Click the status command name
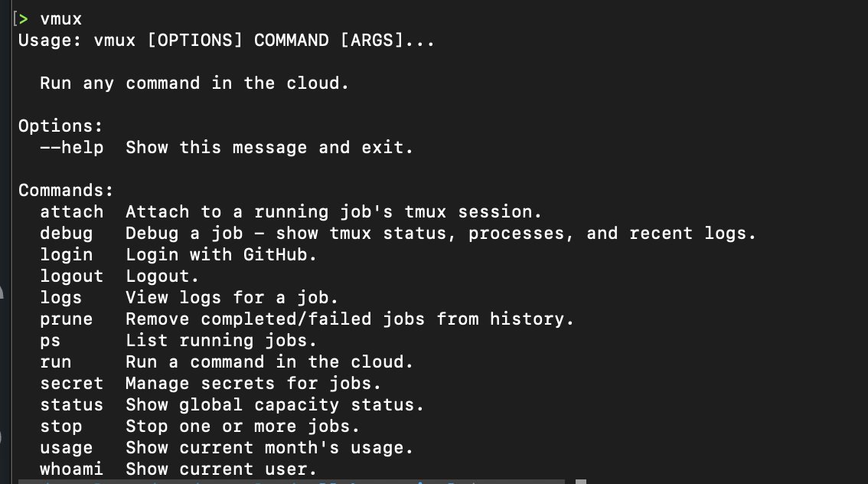Viewport: 868px width, 484px height. 71,404
